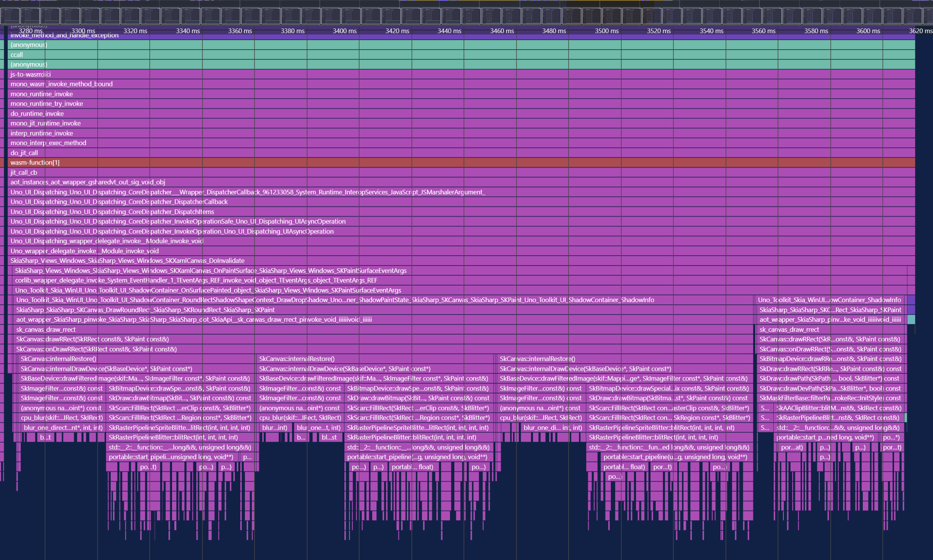The height and width of the screenshot is (560, 933).
Task: Select the jit_call_cb call frame
Action: 24,173
